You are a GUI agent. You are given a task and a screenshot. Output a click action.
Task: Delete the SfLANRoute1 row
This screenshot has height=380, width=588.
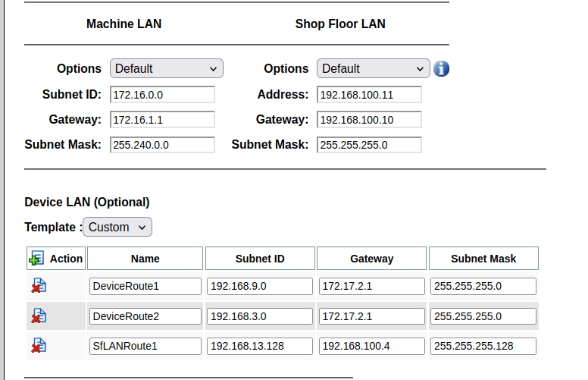pyautogui.click(x=39, y=345)
